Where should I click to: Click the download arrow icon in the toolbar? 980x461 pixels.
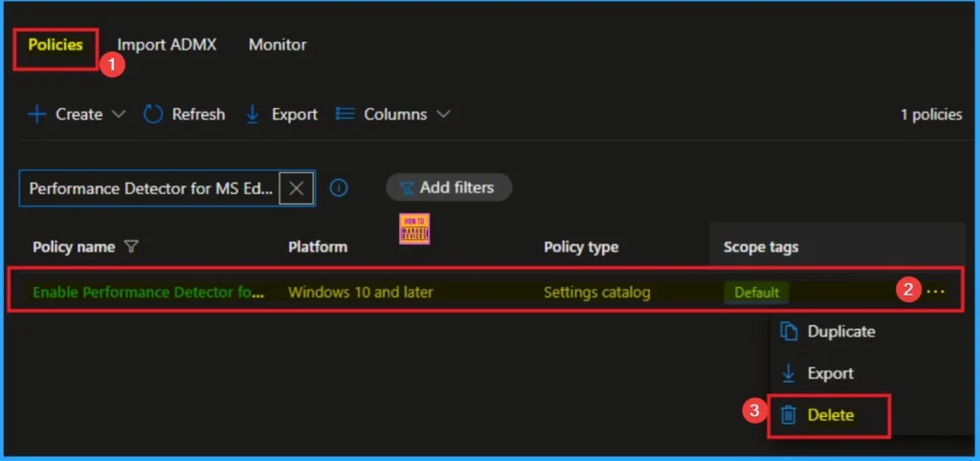click(x=253, y=115)
